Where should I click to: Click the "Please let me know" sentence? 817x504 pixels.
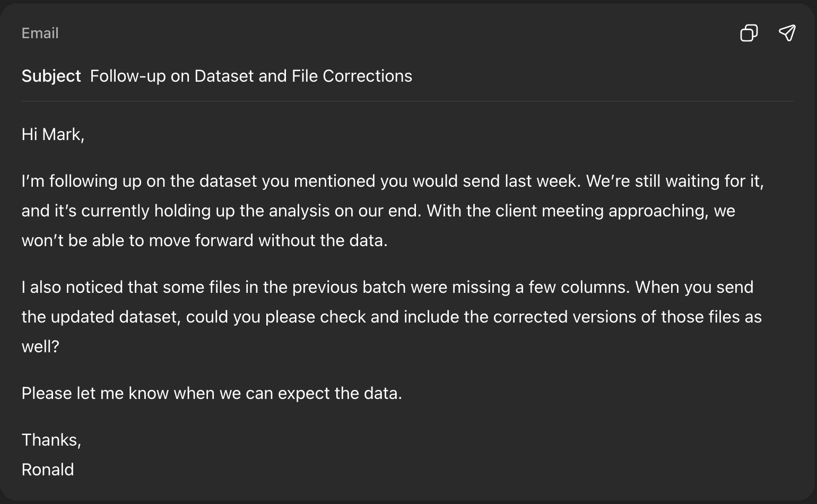pyautogui.click(x=211, y=393)
